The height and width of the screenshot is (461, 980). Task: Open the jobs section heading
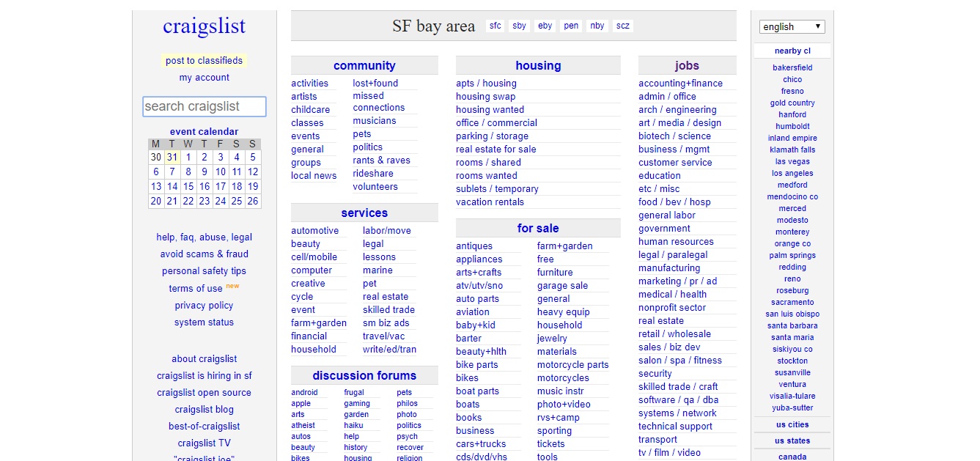688,65
